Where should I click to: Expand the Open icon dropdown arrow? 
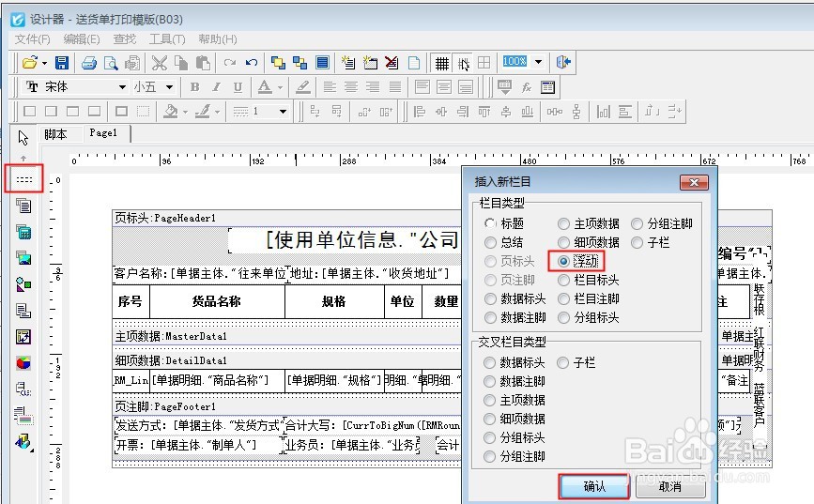pos(44,63)
